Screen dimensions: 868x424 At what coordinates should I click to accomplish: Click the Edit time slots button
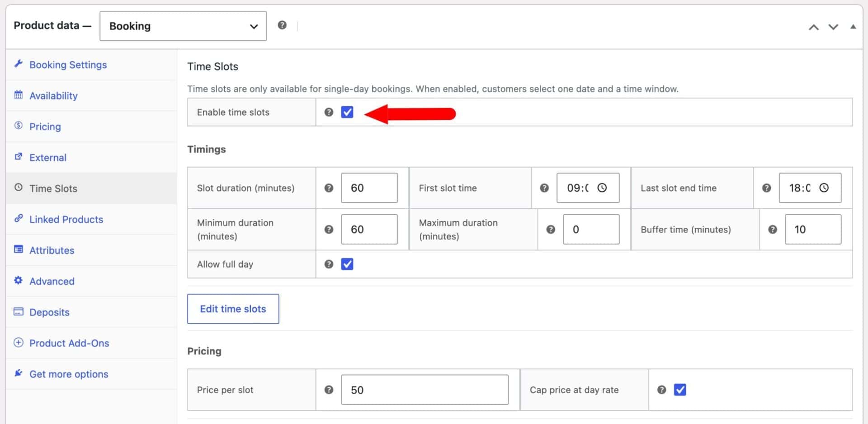[x=233, y=309]
